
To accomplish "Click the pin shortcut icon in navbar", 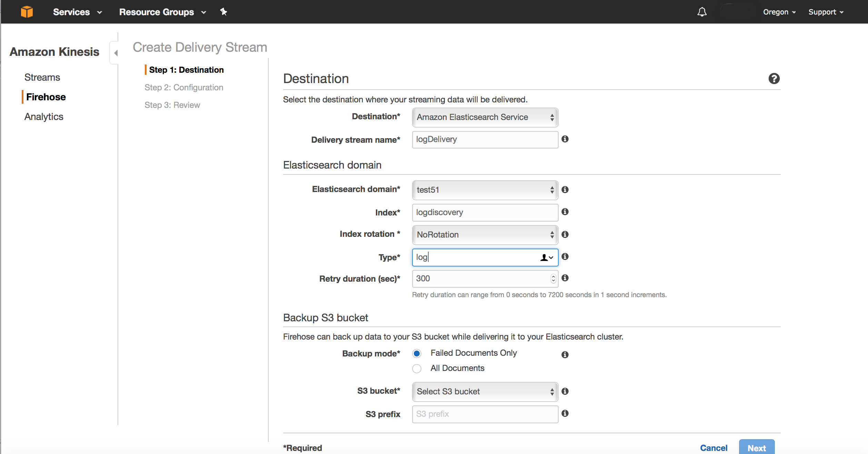I will coord(223,12).
